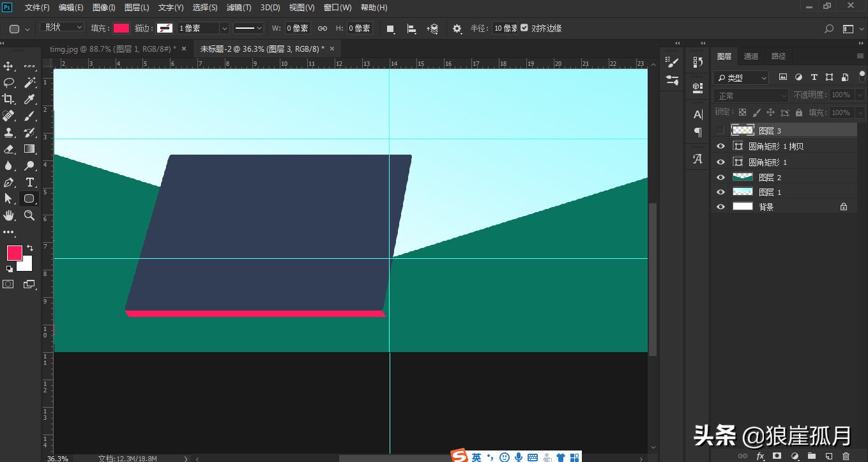This screenshot has height=462, width=868.
Task: Open the 形状 tool mode dropdown
Action: click(x=61, y=27)
